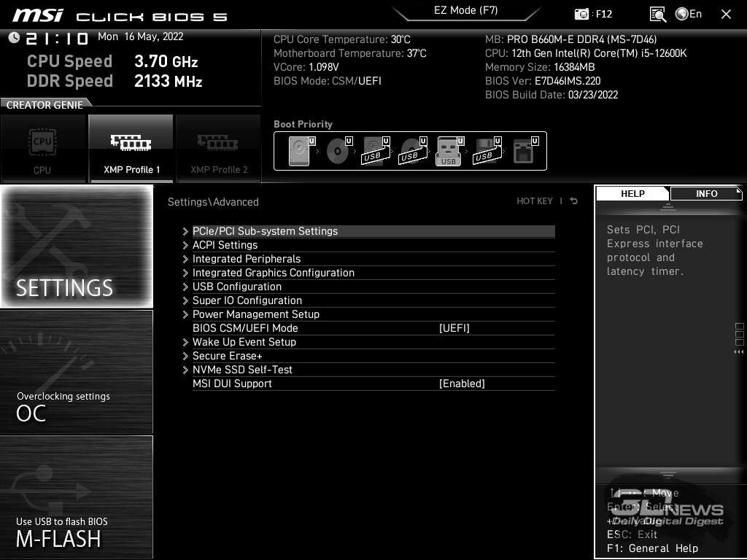Enable XMP Profile 1
The height and width of the screenshot is (560, 747).
131,149
